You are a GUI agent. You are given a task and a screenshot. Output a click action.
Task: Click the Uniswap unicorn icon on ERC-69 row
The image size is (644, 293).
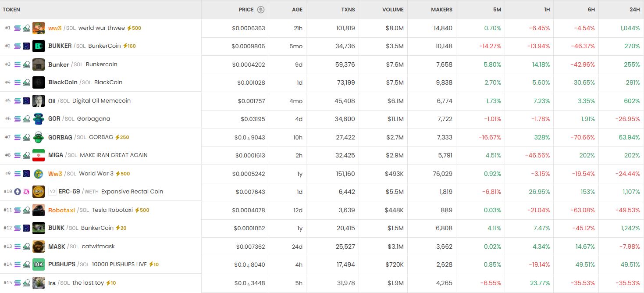(x=26, y=192)
